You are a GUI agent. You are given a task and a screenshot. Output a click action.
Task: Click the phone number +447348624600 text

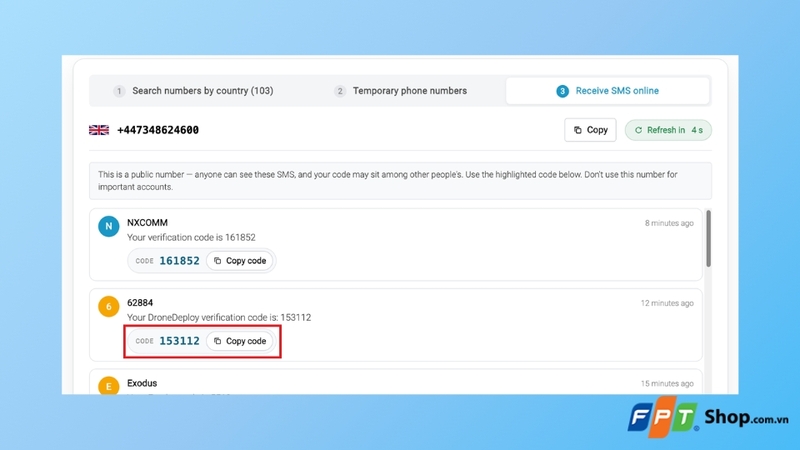coord(158,130)
